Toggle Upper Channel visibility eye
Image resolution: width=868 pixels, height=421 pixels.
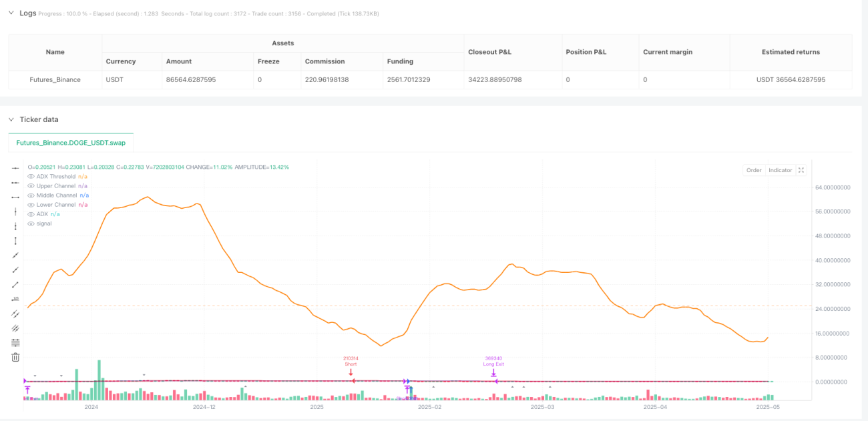pyautogui.click(x=31, y=185)
